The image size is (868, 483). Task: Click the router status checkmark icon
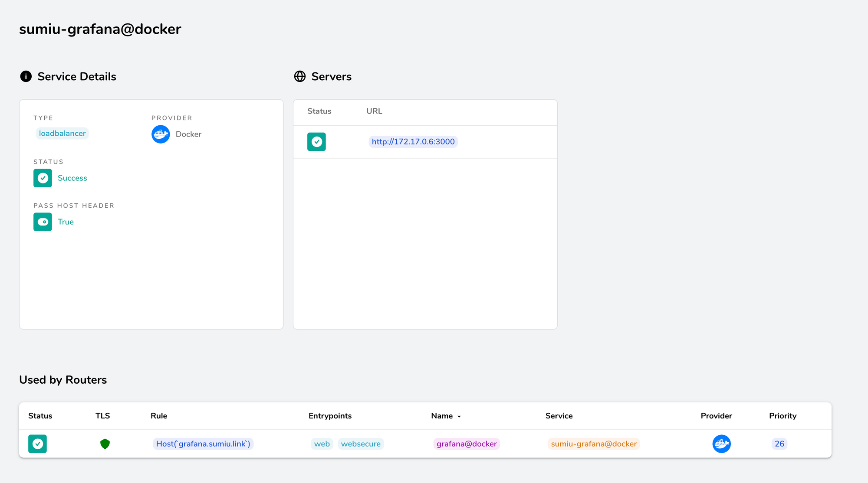tap(37, 444)
